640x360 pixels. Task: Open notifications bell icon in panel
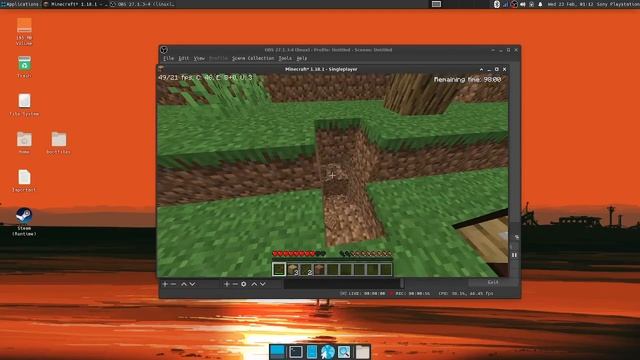coord(540,4)
